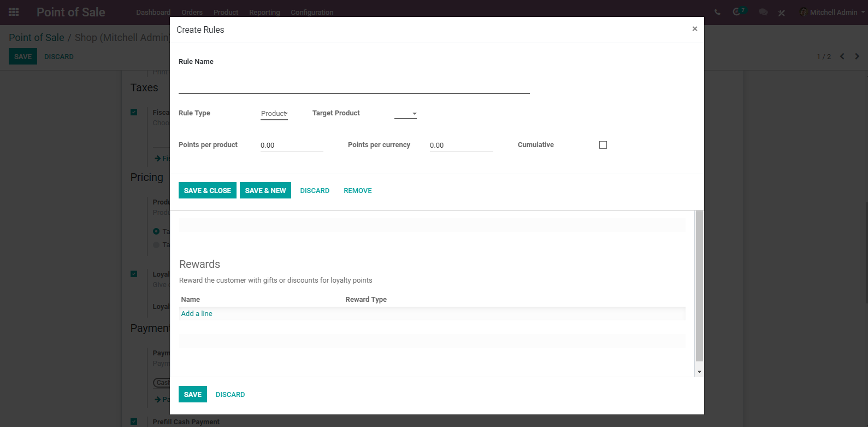Open the conversations chat bubble icon
The height and width of the screenshot is (427, 868).
pyautogui.click(x=763, y=12)
